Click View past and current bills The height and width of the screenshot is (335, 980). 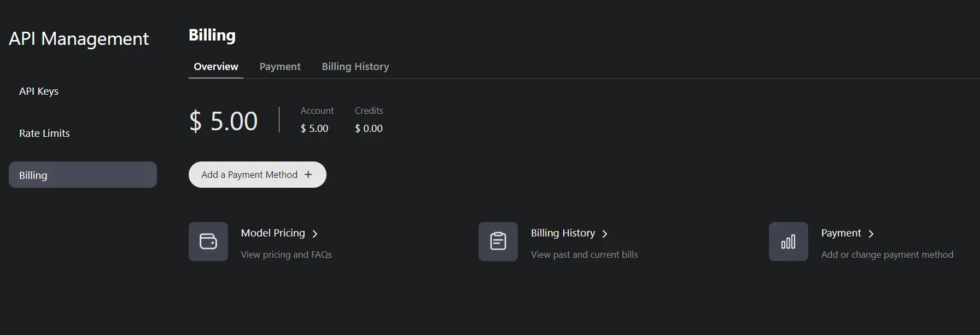click(x=584, y=255)
